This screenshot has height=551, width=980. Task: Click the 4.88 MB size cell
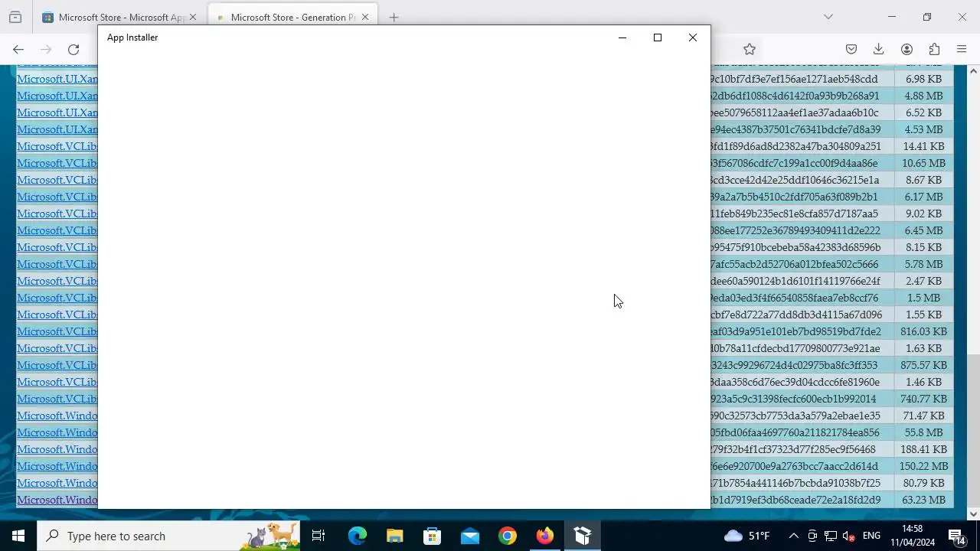coord(923,96)
